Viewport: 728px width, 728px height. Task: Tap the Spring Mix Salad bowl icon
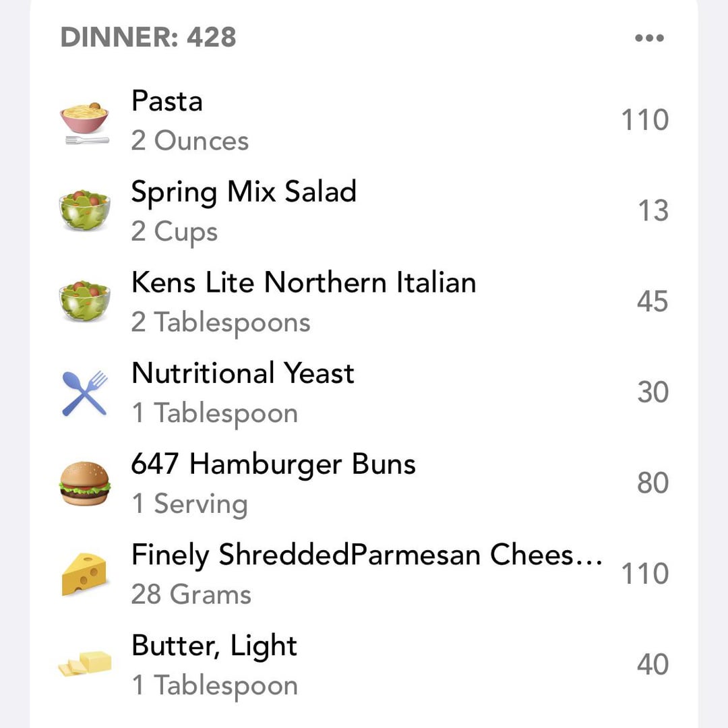pyautogui.click(x=84, y=210)
